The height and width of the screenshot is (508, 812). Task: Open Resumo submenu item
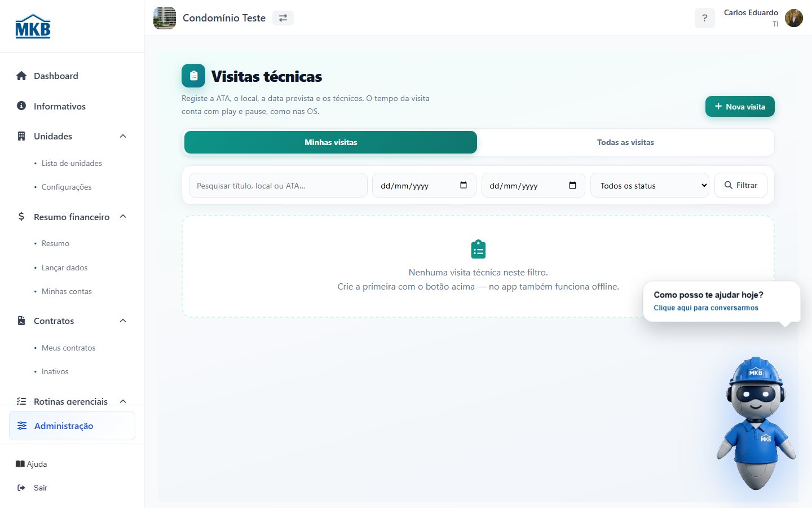pos(55,243)
